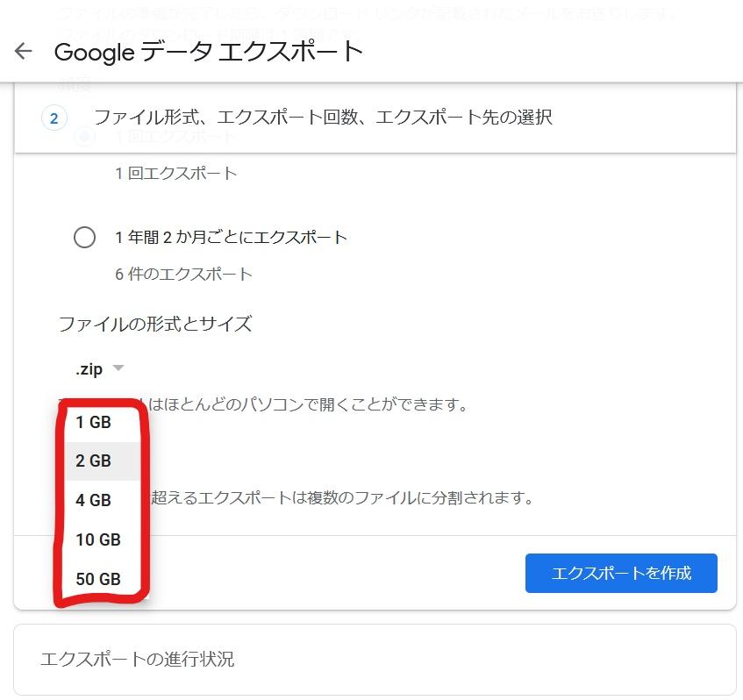This screenshot has height=700, width=743.
Task: Expand the エクスポートの進行状況 section
Action: click(375, 660)
